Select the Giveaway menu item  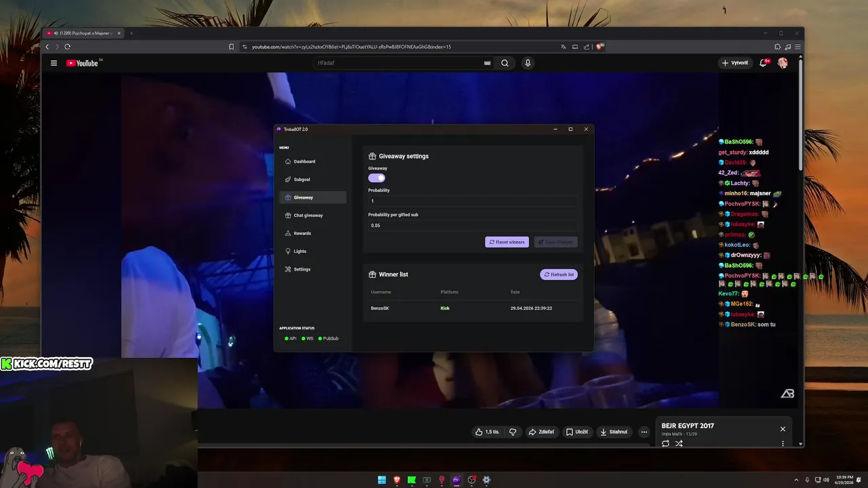click(313, 197)
